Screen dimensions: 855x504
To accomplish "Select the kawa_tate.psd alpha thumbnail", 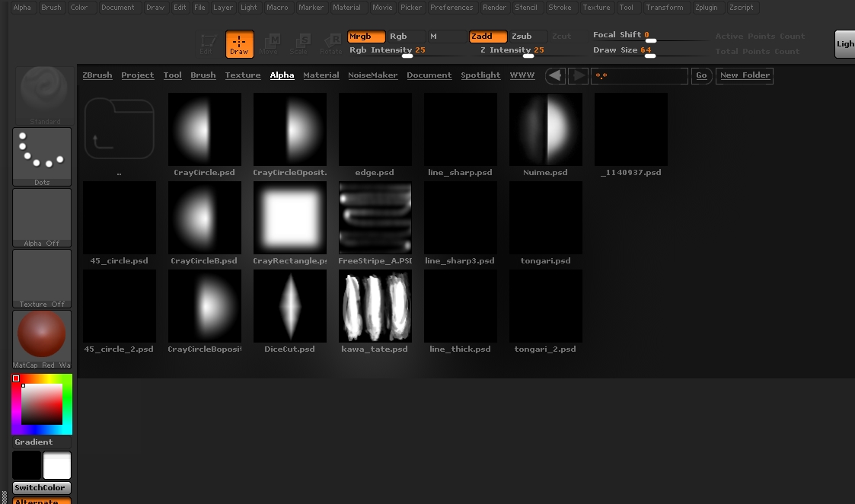I will (x=375, y=305).
